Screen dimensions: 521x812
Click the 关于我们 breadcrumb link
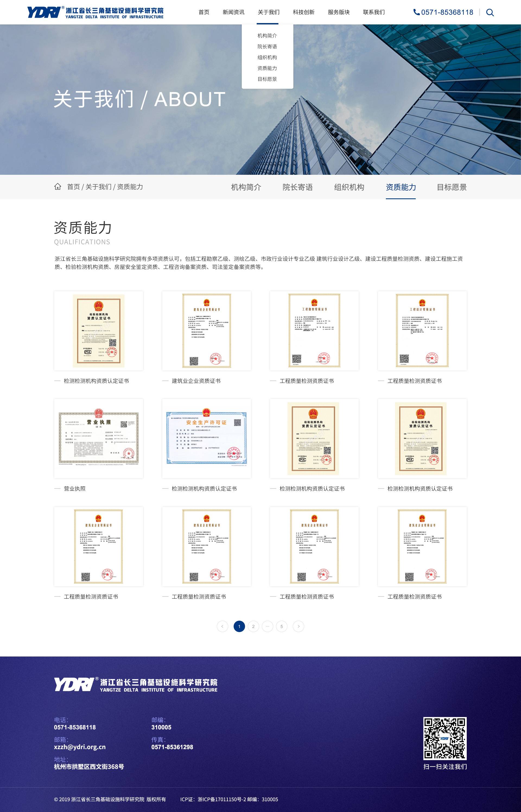100,186
